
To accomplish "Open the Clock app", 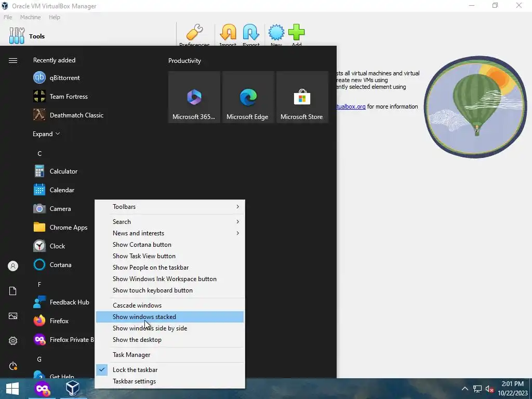I will [x=63, y=246].
